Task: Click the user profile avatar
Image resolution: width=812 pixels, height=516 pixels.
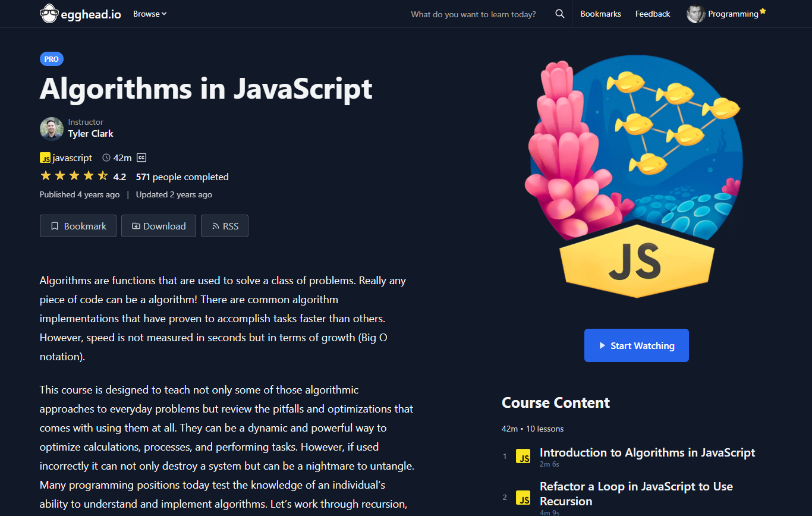Action: pyautogui.click(x=695, y=14)
